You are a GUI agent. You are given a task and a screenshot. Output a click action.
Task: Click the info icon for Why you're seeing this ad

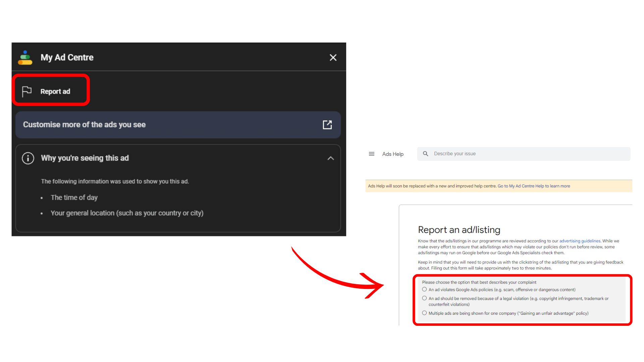point(28,158)
